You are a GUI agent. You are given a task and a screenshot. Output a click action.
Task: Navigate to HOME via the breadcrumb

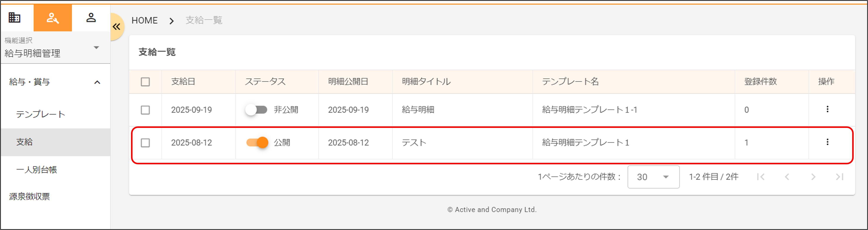[144, 20]
